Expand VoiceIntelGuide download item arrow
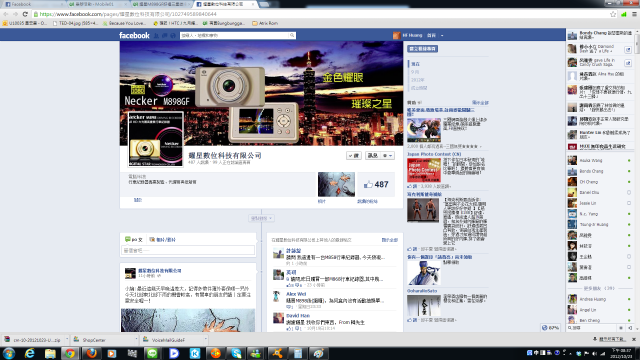 [x=205, y=339]
